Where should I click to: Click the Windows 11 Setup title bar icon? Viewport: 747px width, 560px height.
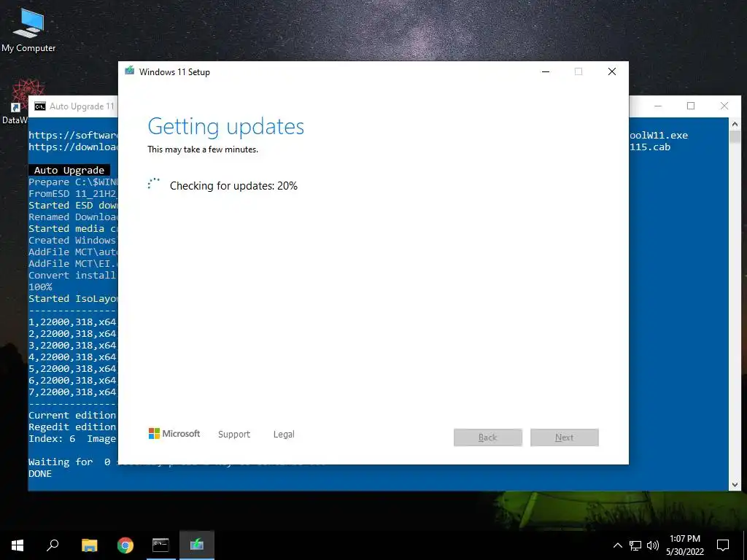tap(130, 71)
